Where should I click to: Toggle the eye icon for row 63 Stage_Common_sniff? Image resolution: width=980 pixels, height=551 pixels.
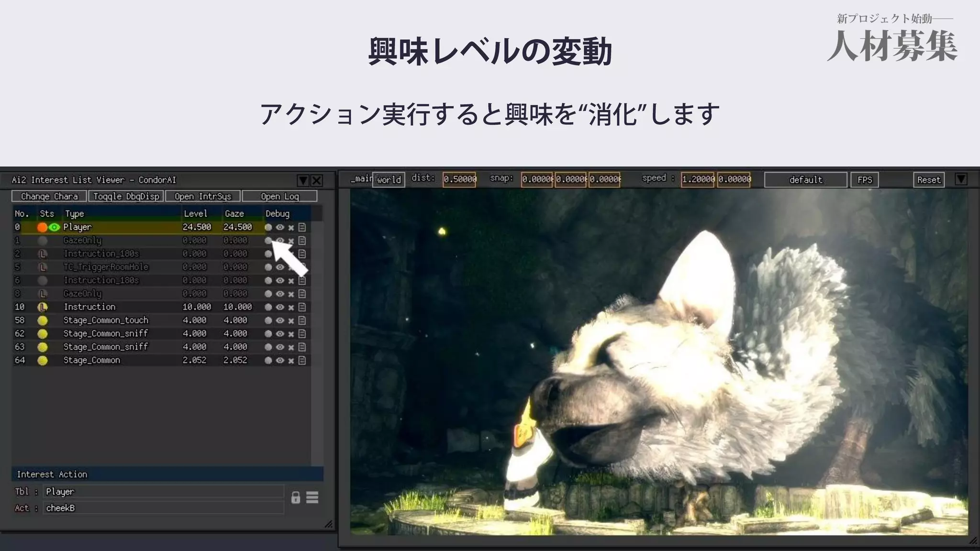[280, 347]
